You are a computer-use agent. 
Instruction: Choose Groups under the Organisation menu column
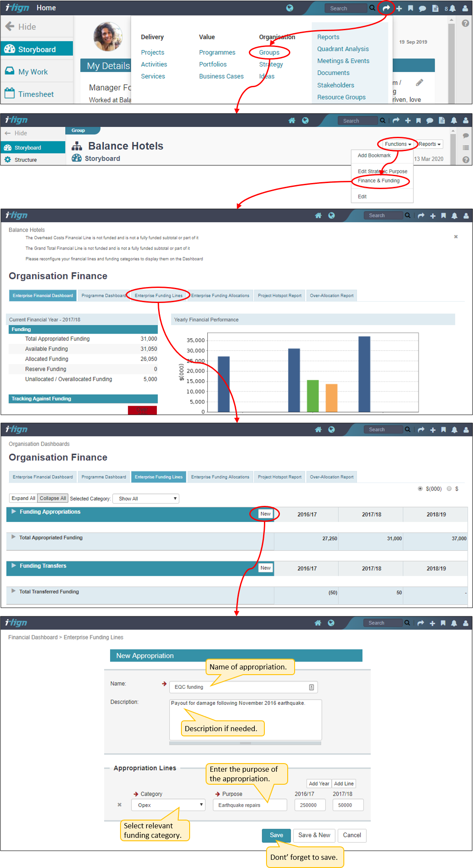pyautogui.click(x=269, y=52)
